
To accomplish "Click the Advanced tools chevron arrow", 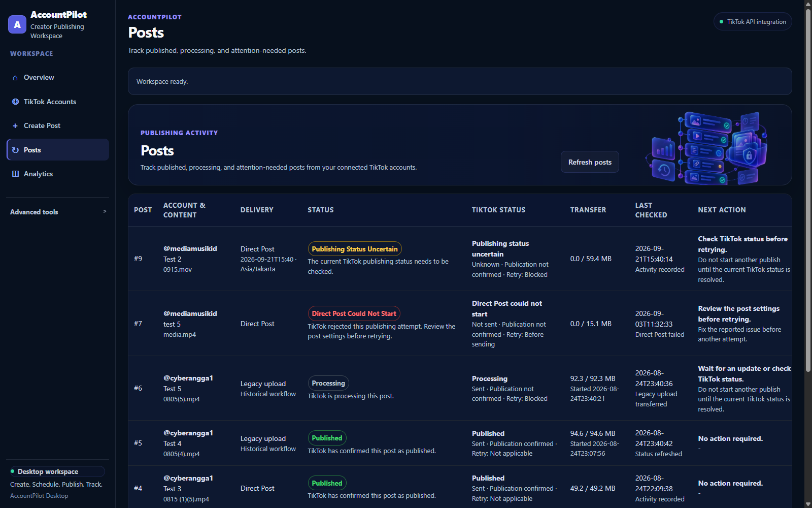I will [105, 211].
